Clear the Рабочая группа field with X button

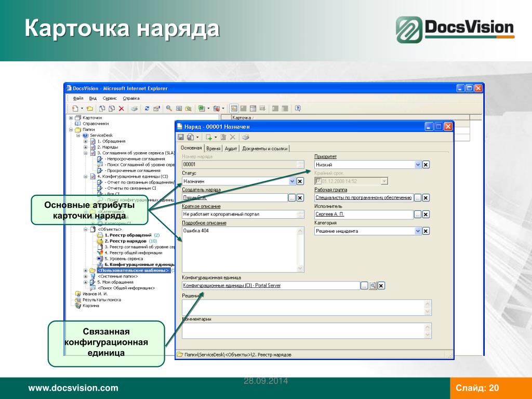(426, 197)
